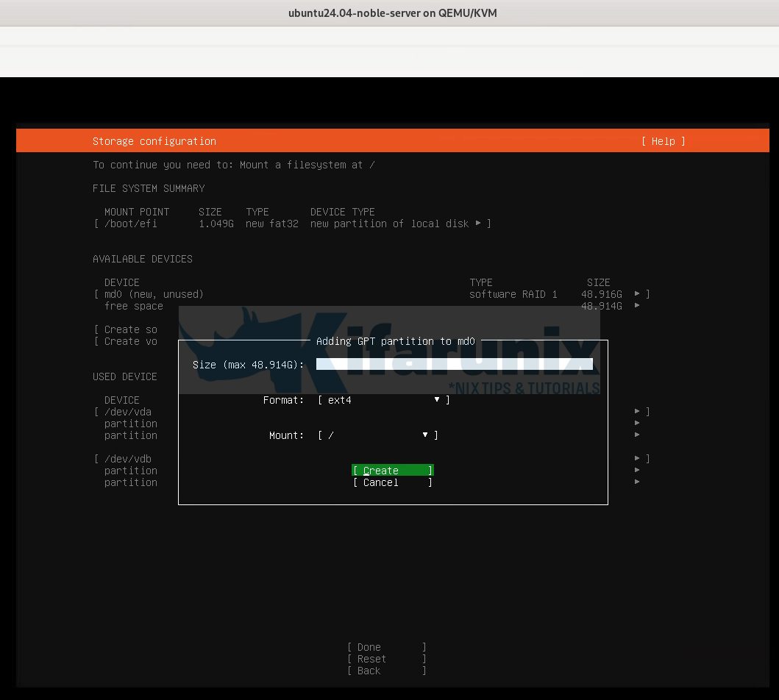The width and height of the screenshot is (779, 700).
Task: Expand md0 software RAID 1 device arrow
Action: click(637, 294)
